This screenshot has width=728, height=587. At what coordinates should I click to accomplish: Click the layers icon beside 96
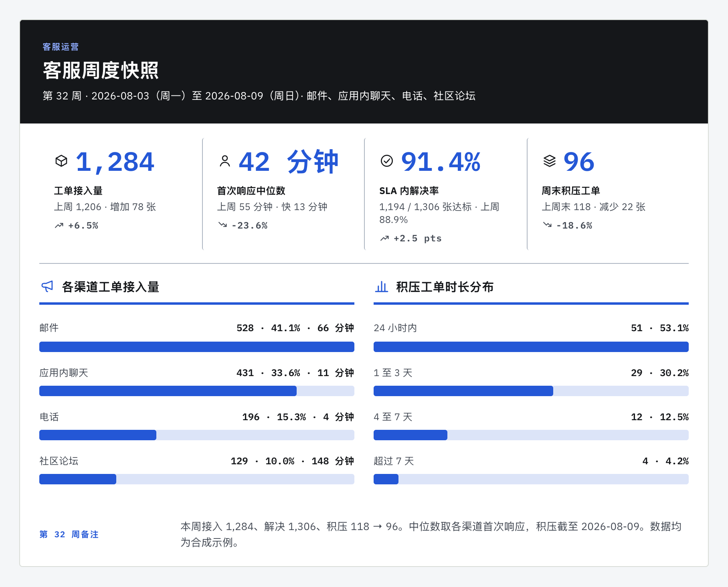[550, 161]
